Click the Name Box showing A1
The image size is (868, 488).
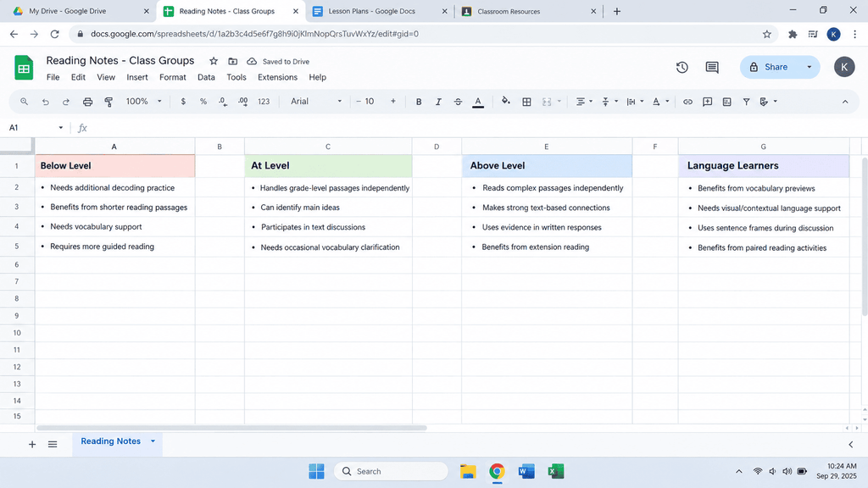(x=36, y=128)
